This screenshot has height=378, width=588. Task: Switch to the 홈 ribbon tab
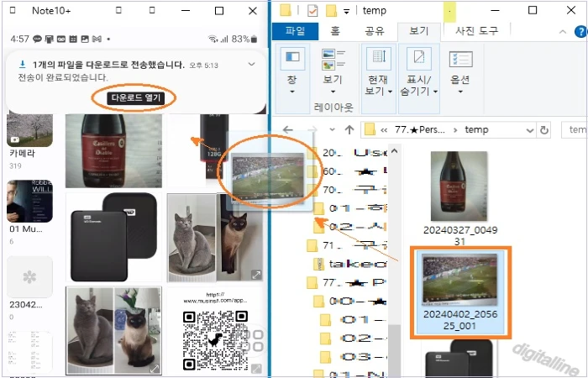click(335, 31)
